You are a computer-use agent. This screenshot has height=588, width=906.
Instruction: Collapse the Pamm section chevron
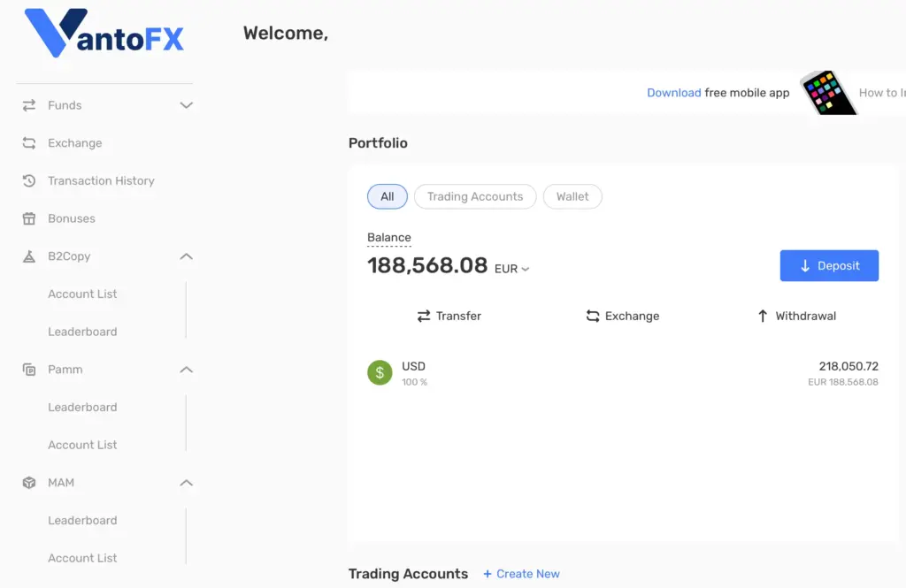pos(186,370)
